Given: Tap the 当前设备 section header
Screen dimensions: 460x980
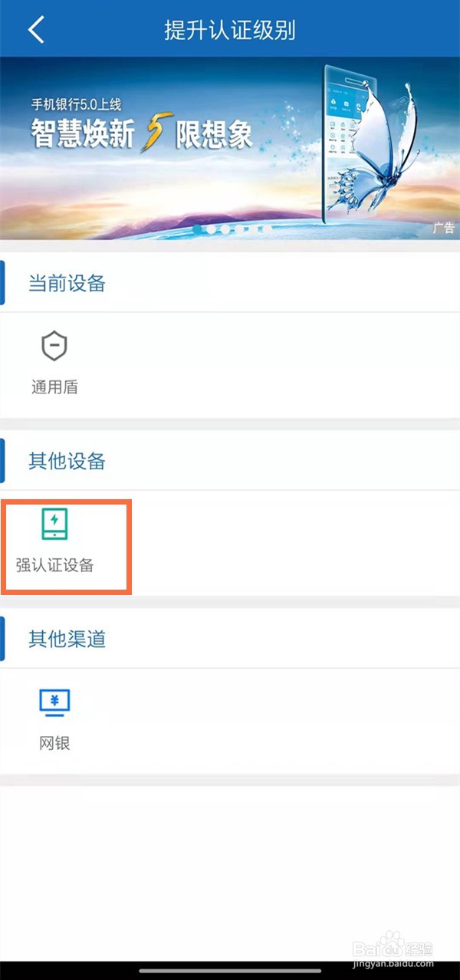Looking at the screenshot, I should (67, 284).
